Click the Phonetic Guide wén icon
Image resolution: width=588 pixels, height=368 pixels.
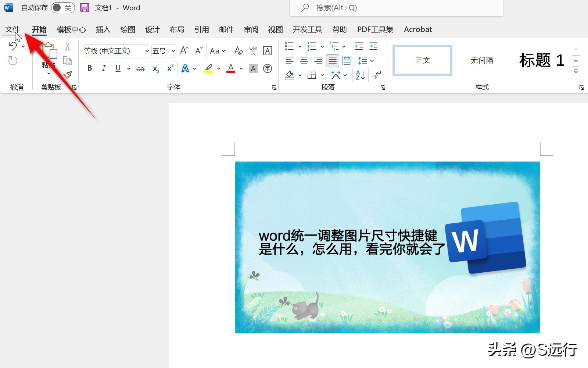(253, 50)
